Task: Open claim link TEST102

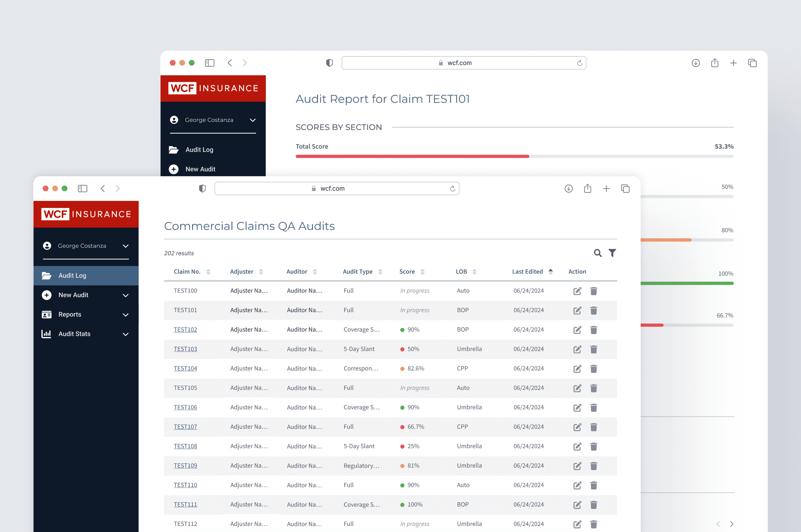Action: [185, 330]
